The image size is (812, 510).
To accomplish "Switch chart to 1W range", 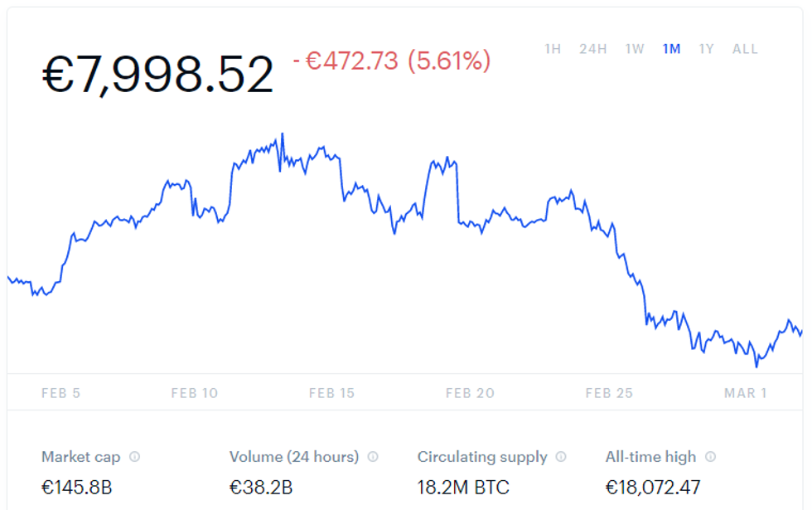I will 635,49.
